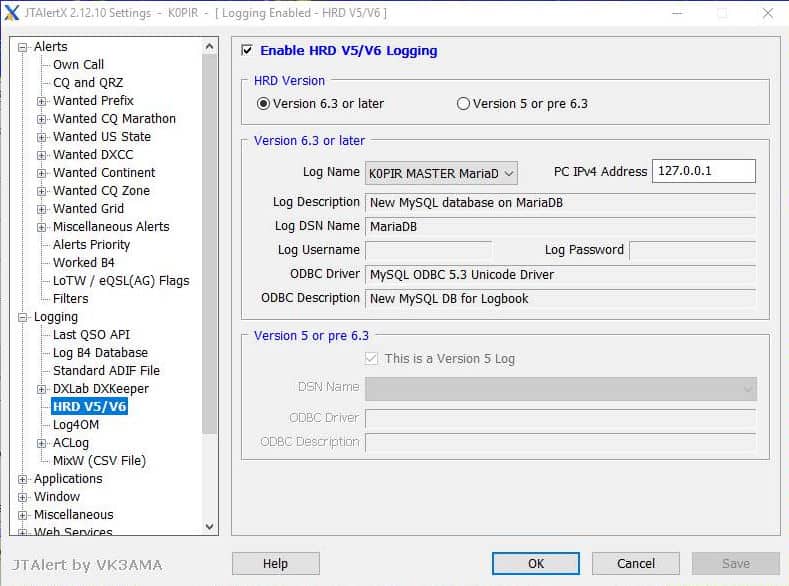
Task: Click the Log Description field
Action: click(x=560, y=203)
